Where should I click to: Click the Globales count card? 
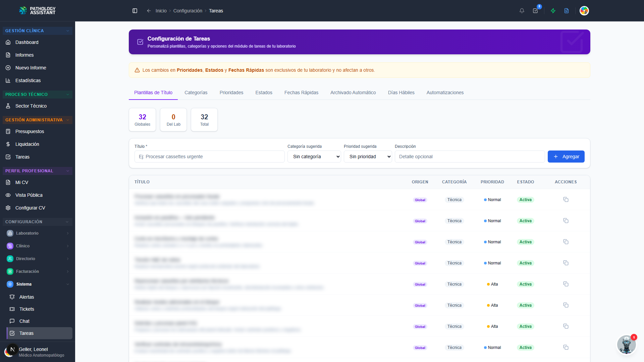[x=143, y=120]
